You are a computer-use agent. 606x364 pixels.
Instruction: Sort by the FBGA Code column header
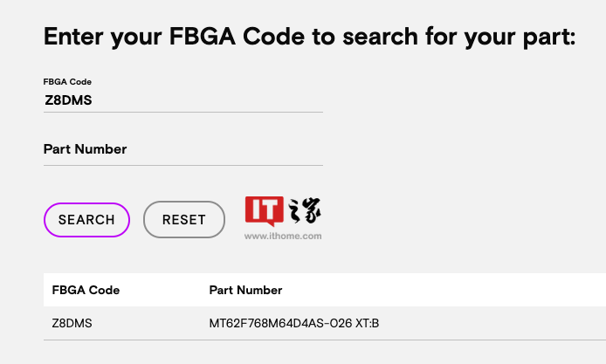click(x=86, y=290)
